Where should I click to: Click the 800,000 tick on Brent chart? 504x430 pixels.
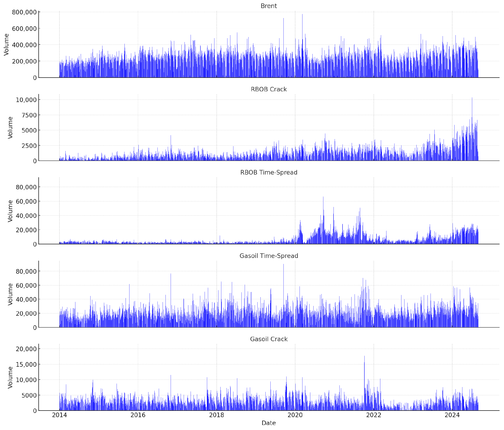coord(24,12)
